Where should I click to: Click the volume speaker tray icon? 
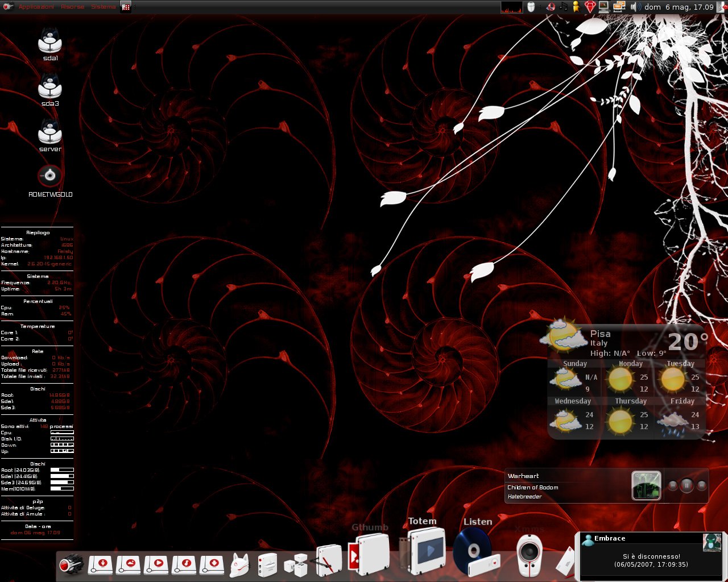(635, 7)
